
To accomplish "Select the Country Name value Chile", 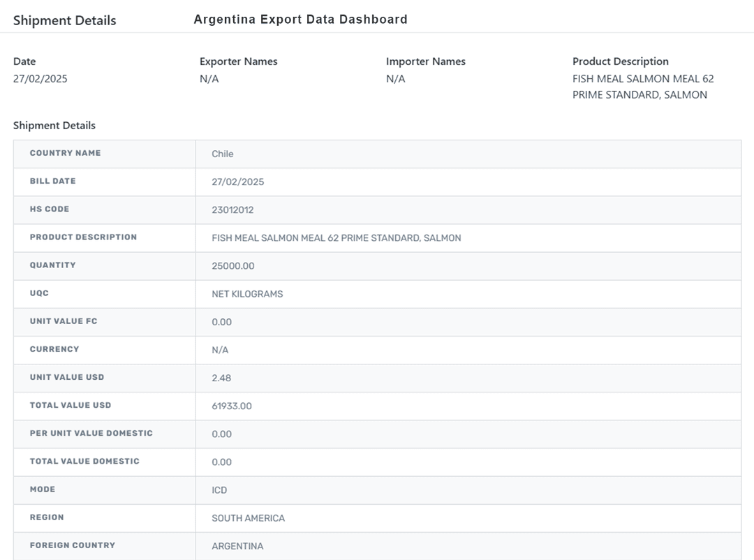I will [x=223, y=154].
